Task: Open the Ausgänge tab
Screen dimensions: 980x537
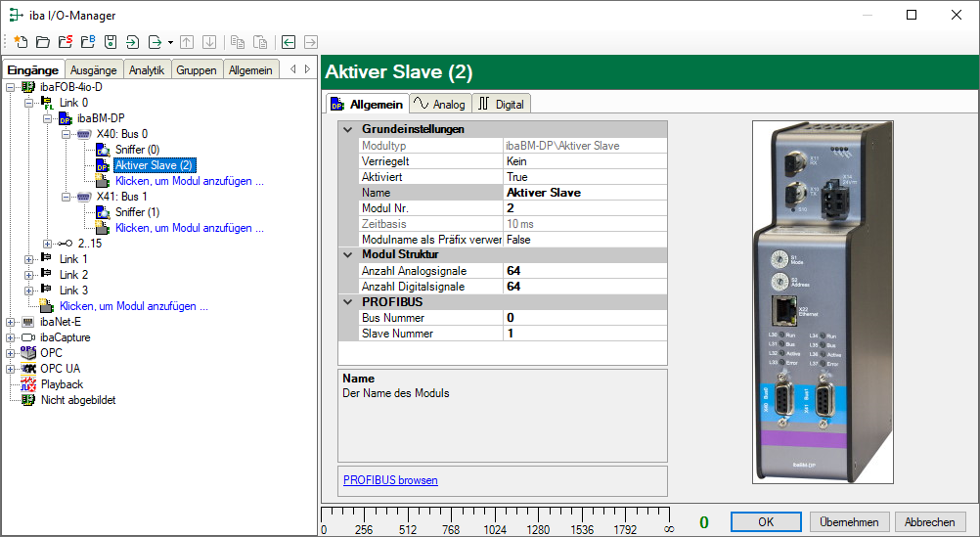Action: click(94, 69)
